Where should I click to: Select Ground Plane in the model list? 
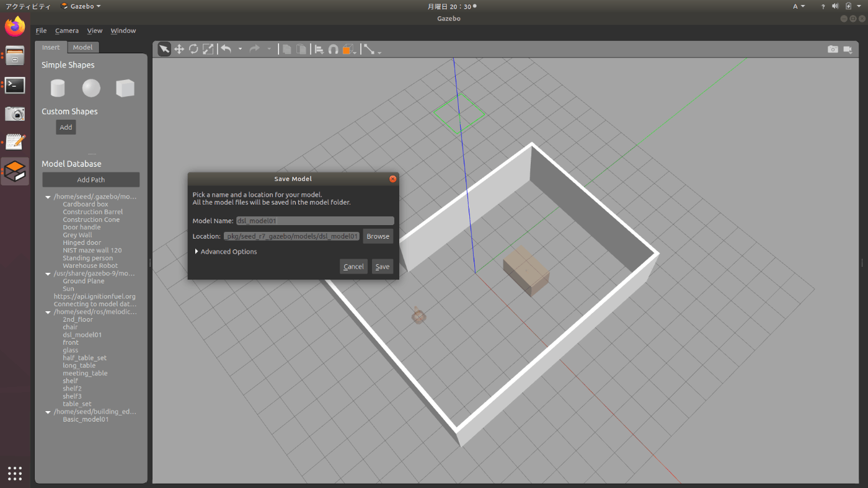(x=84, y=281)
